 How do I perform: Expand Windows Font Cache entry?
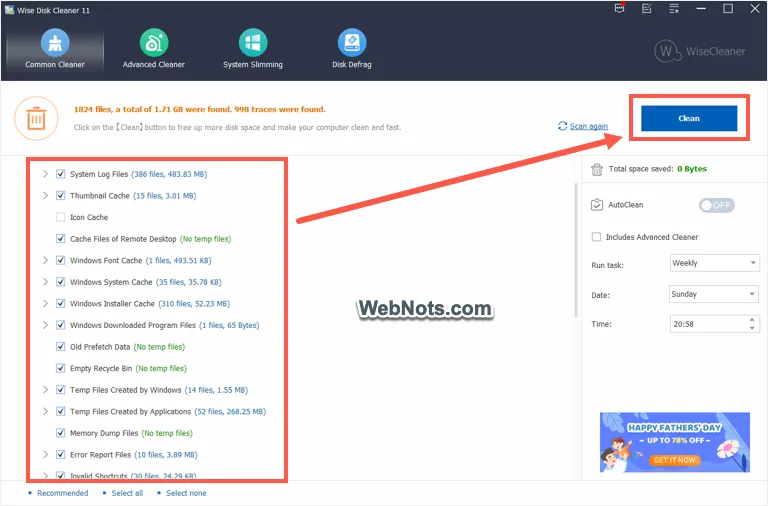coord(45,260)
